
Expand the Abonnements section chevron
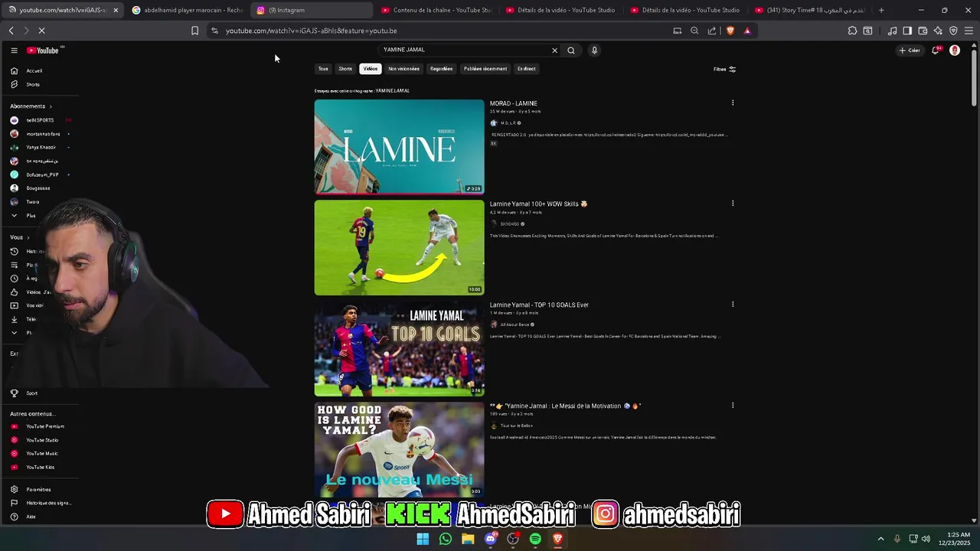click(51, 106)
